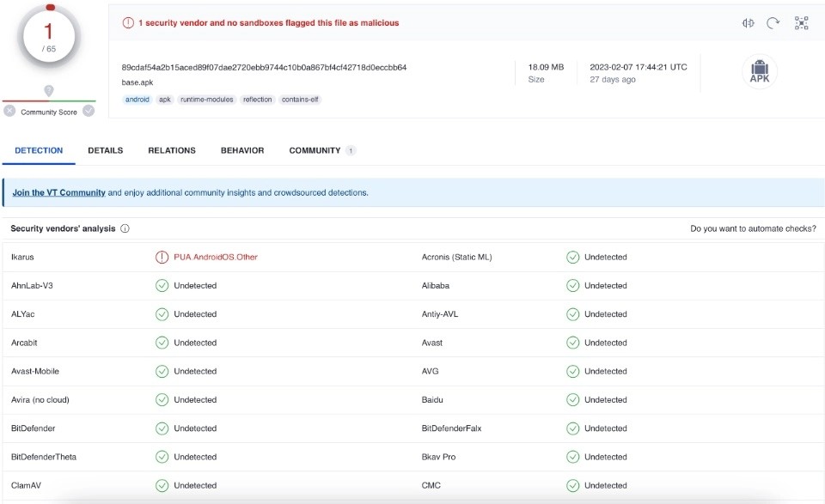This screenshot has width=825, height=504.
Task: Click the green check icon for BitDefenderFalx
Action: pyautogui.click(x=572, y=428)
